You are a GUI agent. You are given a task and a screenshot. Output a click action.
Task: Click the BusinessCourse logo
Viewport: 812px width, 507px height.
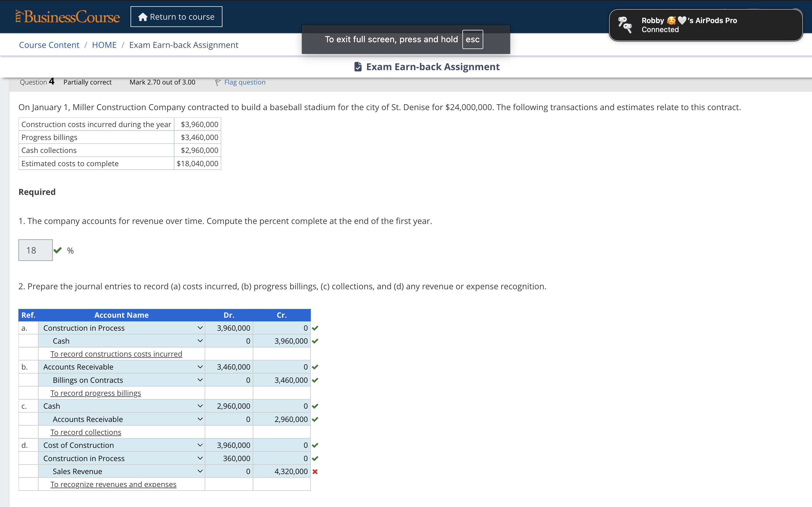click(67, 17)
